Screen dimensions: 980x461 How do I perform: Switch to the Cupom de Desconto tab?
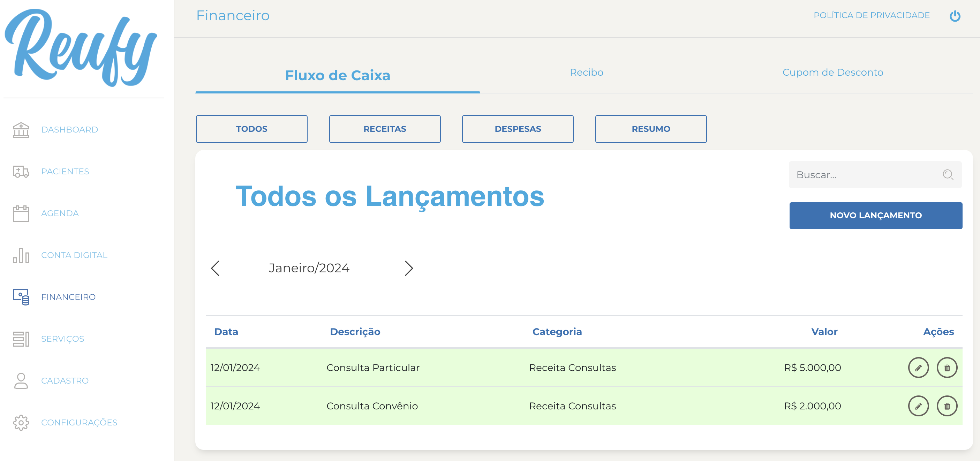(832, 72)
